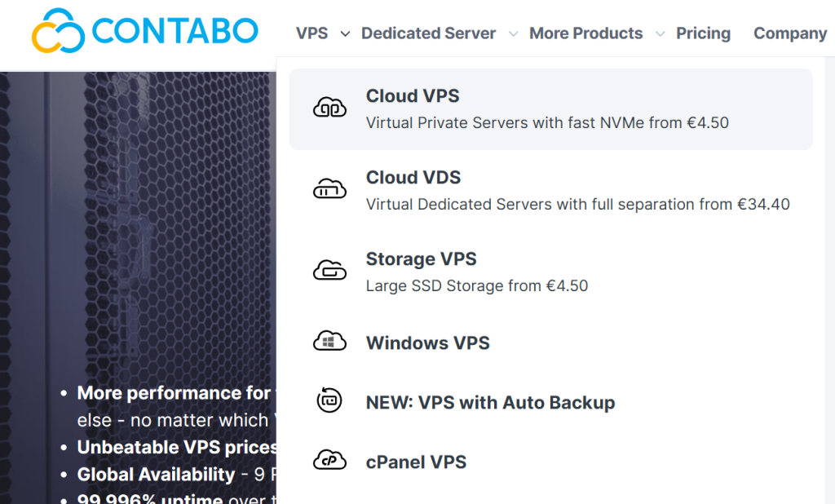Open the Company menu item
The width and height of the screenshot is (835, 504).
click(x=790, y=33)
